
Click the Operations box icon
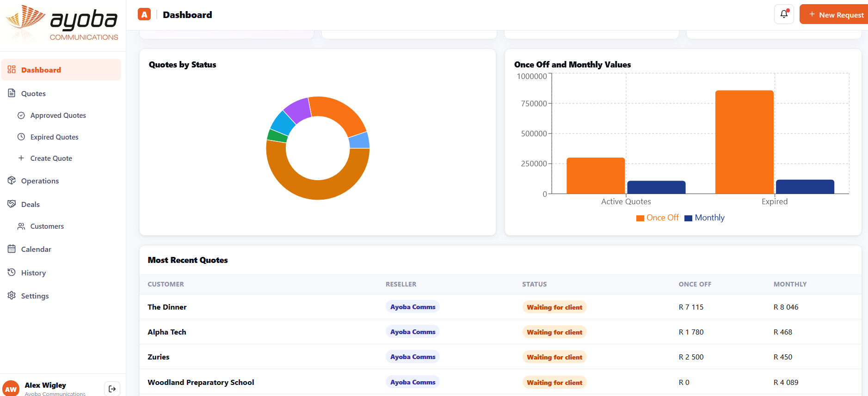(12, 180)
